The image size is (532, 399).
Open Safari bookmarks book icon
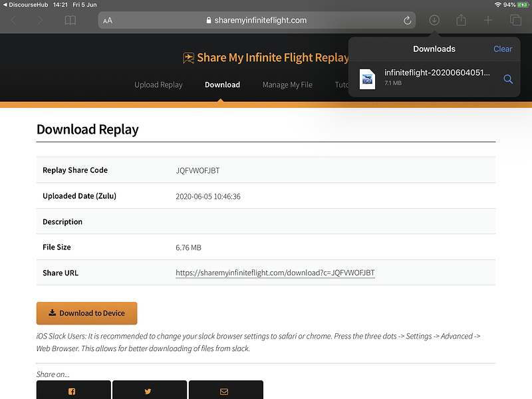tap(70, 21)
